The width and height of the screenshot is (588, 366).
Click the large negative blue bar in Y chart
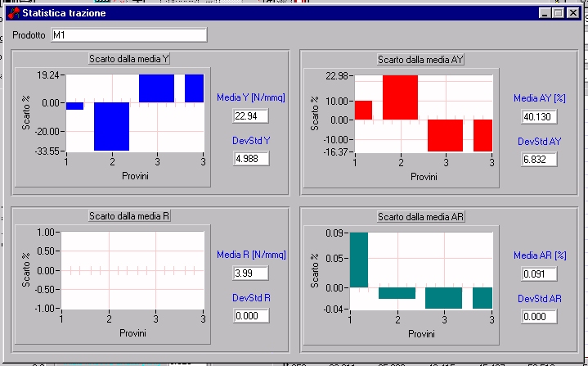(x=111, y=126)
